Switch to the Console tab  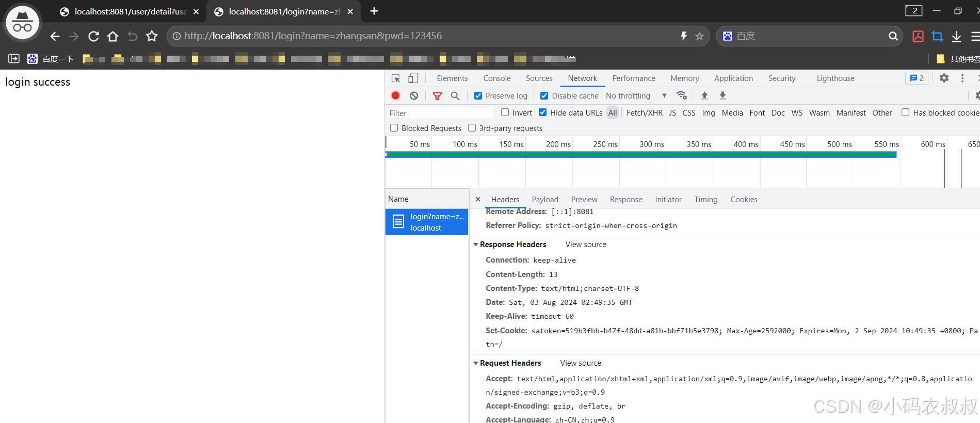496,78
